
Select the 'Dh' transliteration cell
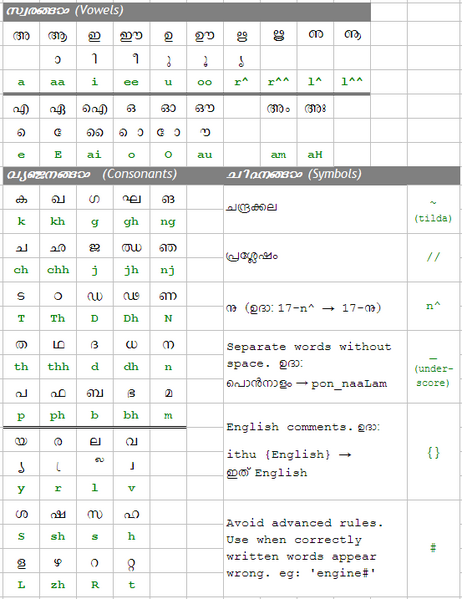tap(131, 319)
